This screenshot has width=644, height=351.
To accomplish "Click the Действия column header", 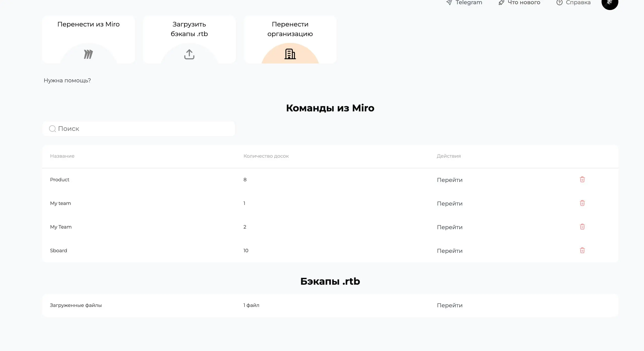I will click(449, 156).
